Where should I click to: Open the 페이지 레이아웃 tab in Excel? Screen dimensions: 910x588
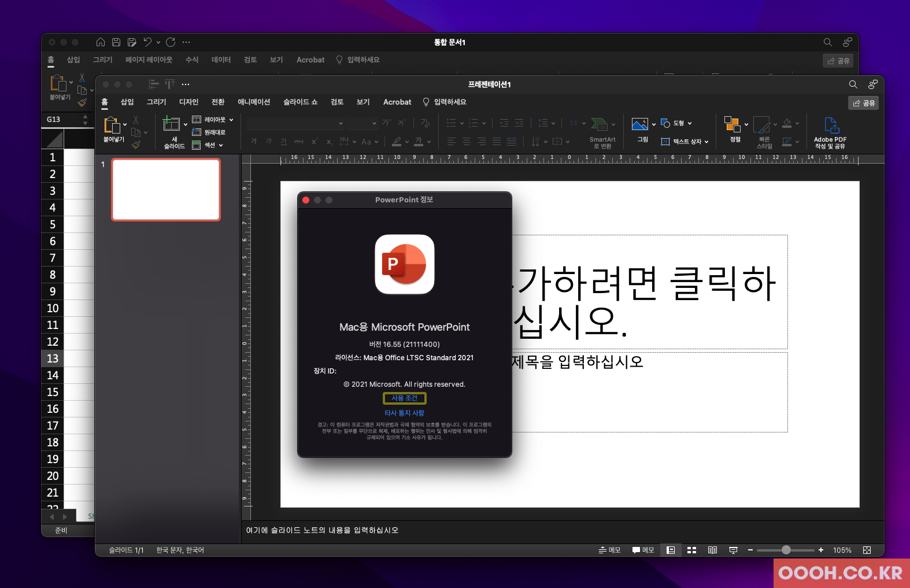point(149,60)
